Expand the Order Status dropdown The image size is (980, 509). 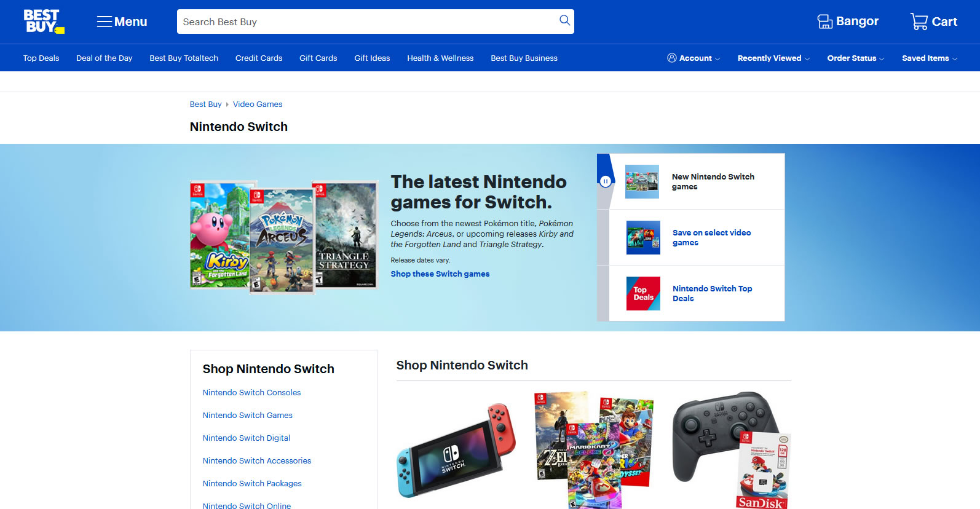click(x=856, y=58)
